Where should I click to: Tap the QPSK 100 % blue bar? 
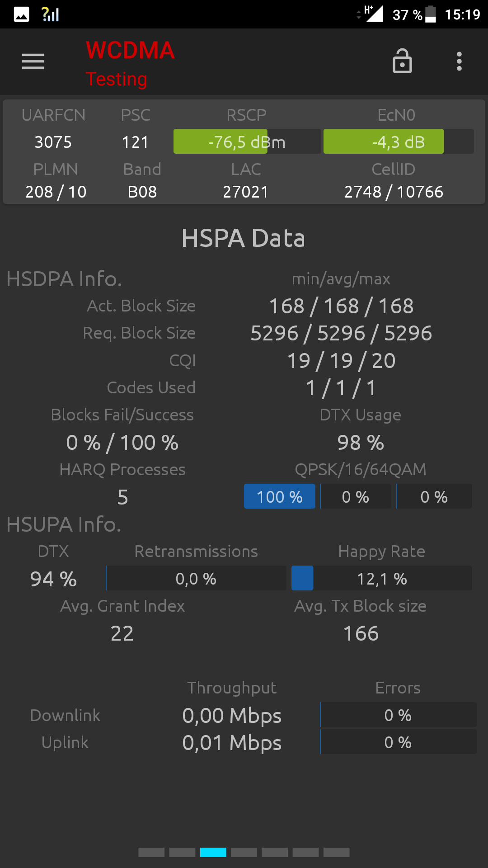click(280, 496)
